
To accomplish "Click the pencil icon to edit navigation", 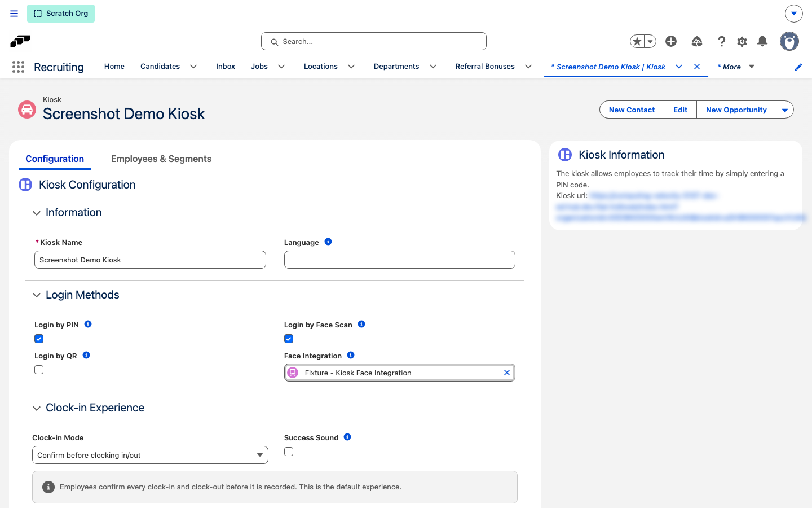I will click(x=798, y=67).
